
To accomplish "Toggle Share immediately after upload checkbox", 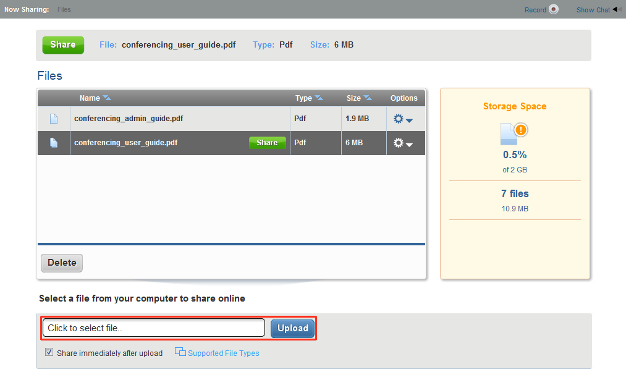I will (x=49, y=352).
